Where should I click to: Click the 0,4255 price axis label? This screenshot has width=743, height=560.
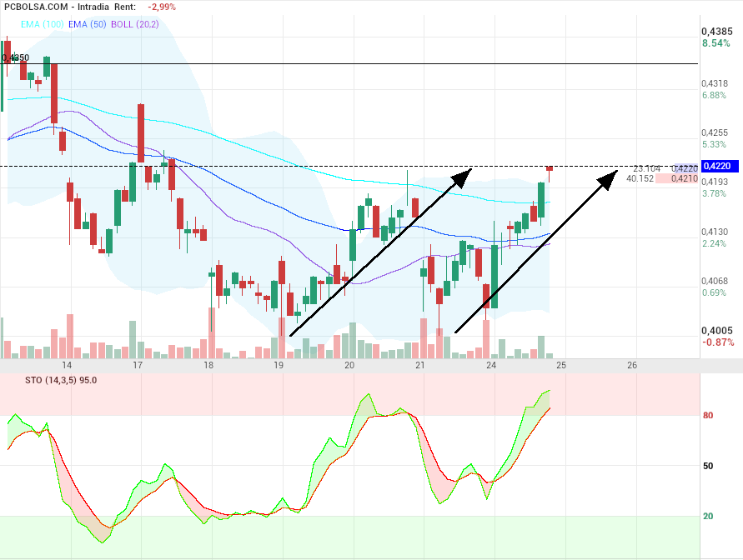715,132
